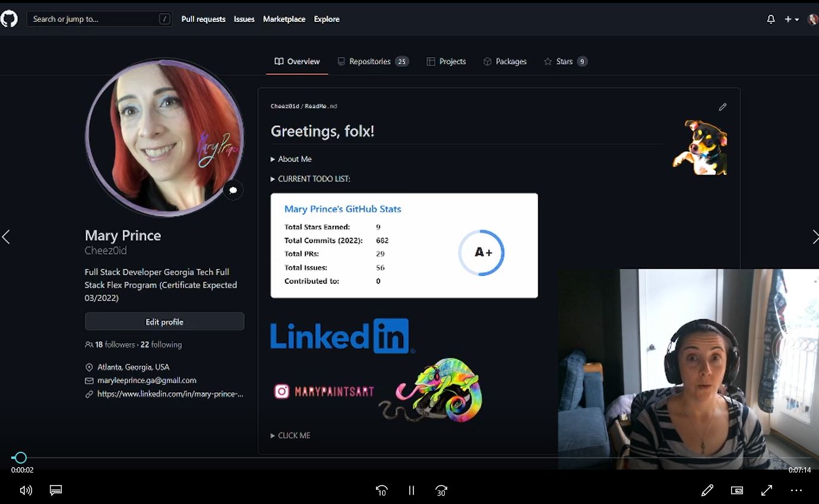Open the linkedin.com profile URL link
819x504 pixels.
[170, 394]
